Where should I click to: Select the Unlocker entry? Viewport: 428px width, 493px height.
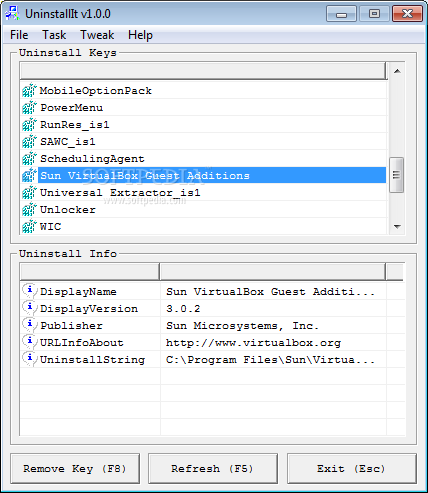pyautogui.click(x=68, y=210)
